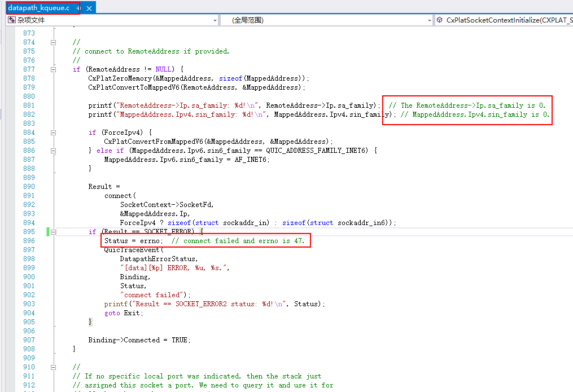
Task: Collapse the else if MappedAddress block
Action: coord(53,150)
